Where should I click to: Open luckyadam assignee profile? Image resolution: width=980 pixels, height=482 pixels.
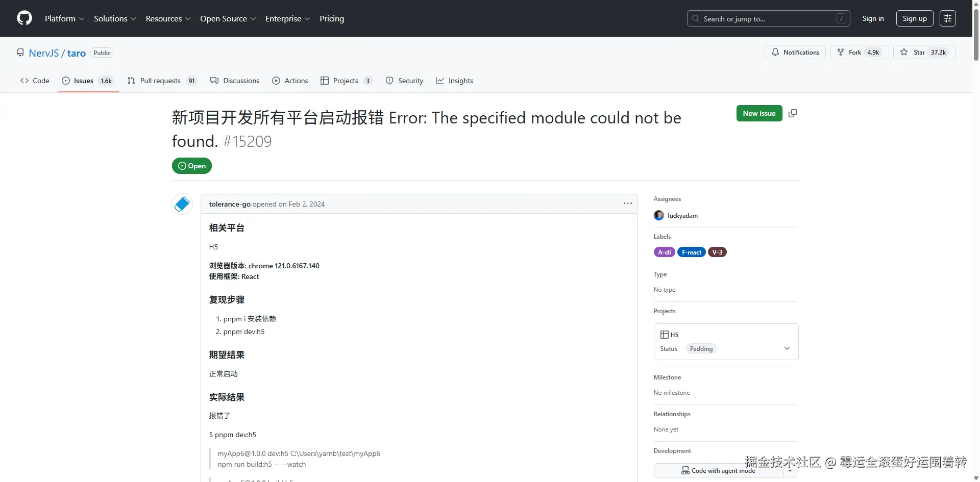682,216
